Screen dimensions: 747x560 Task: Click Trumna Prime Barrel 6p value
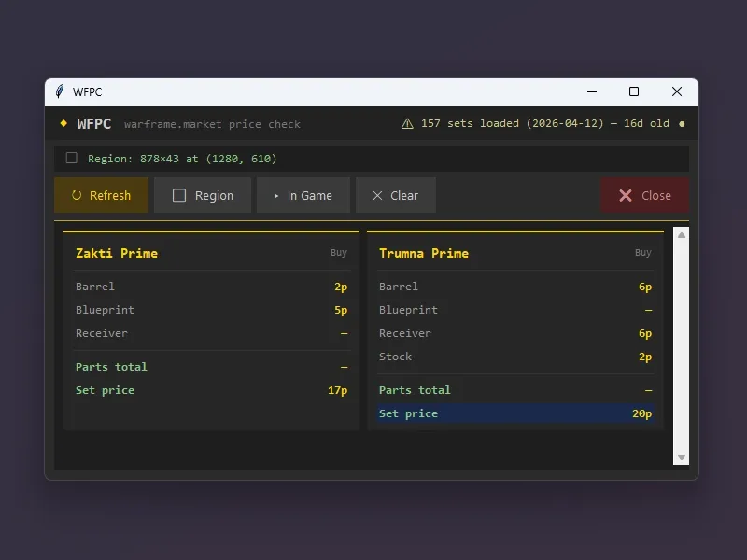(645, 287)
